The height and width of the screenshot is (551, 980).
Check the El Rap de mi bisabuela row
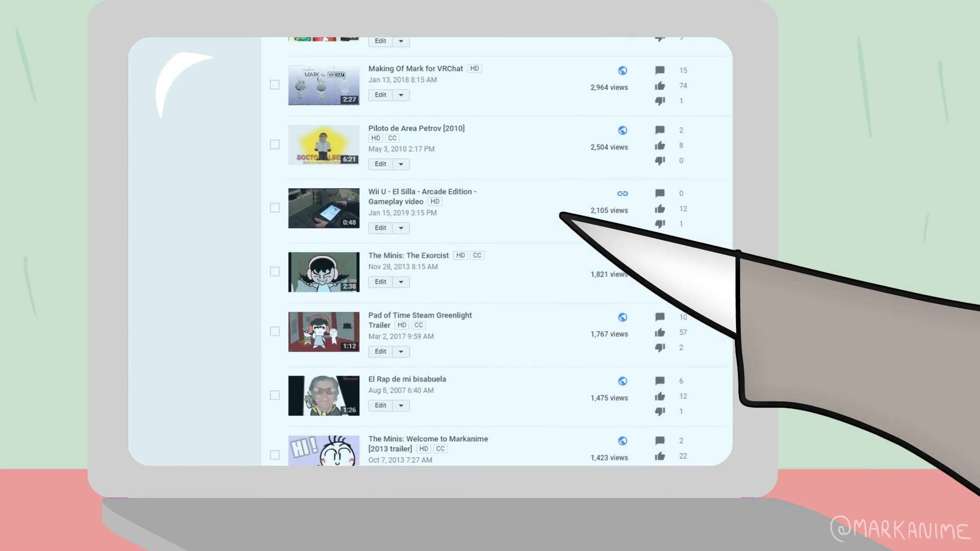click(275, 395)
